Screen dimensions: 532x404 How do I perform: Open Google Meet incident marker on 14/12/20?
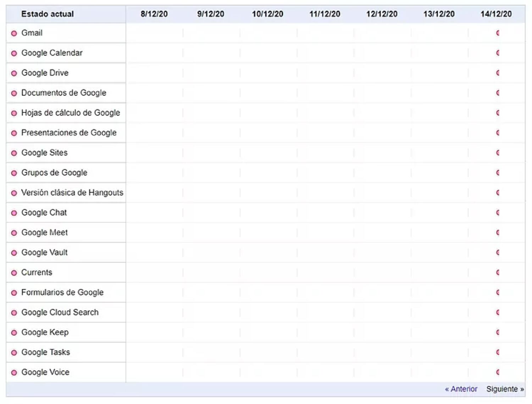coord(498,233)
